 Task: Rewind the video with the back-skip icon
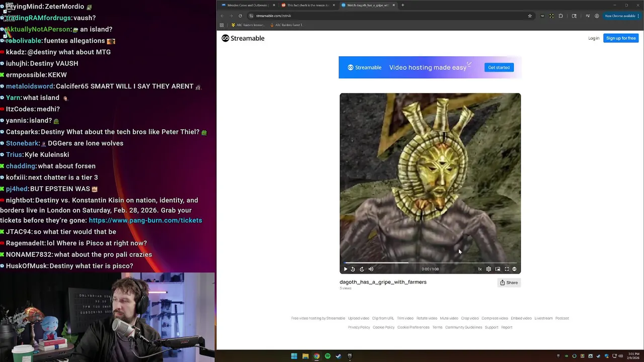(353, 269)
